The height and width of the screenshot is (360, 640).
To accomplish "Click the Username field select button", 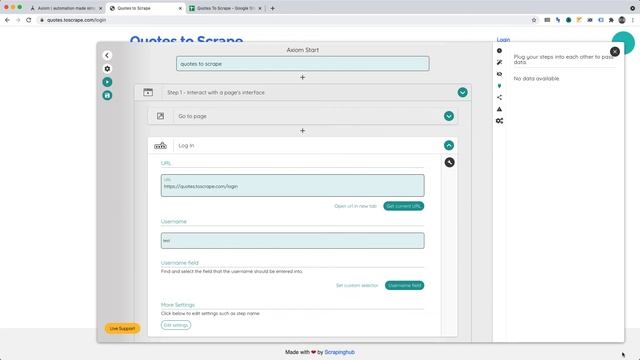I will coord(404,285).
